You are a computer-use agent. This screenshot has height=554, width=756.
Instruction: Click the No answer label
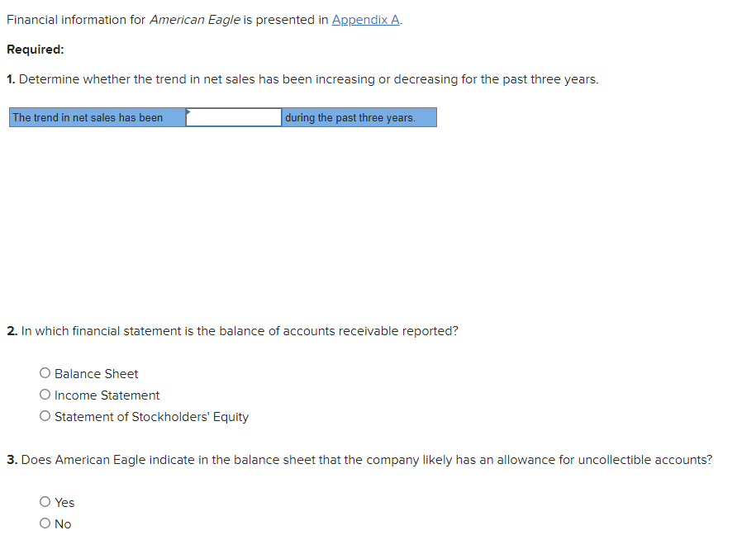click(63, 523)
